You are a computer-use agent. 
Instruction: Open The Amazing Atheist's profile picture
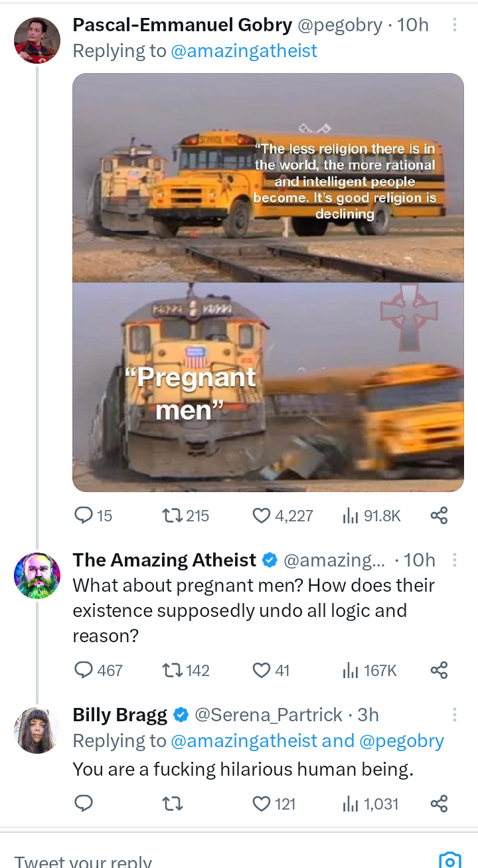pyautogui.click(x=37, y=576)
